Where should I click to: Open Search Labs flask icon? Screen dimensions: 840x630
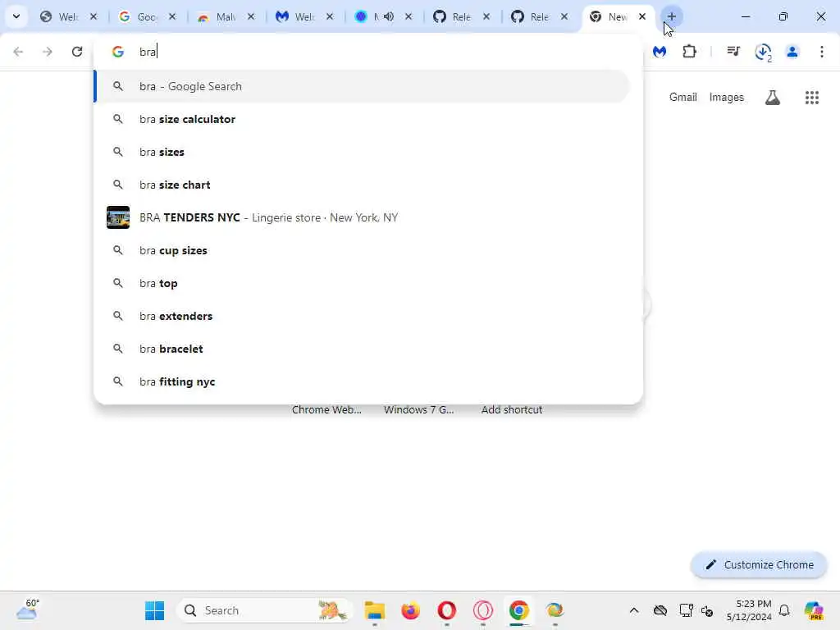(773, 98)
